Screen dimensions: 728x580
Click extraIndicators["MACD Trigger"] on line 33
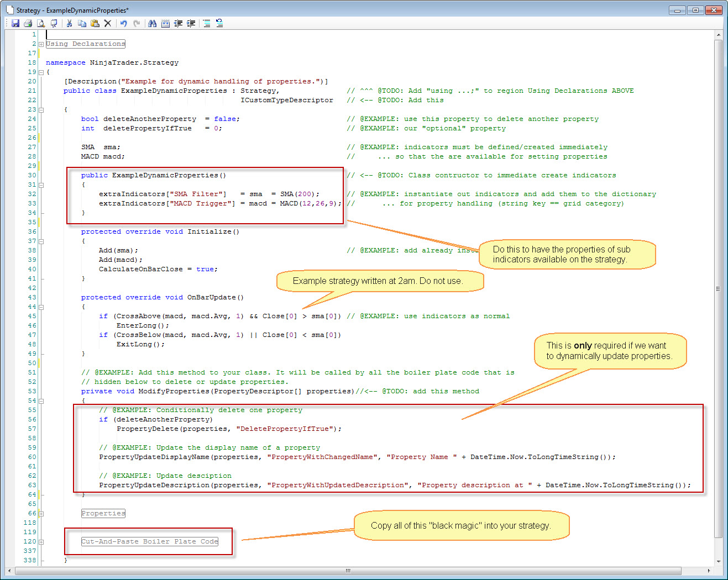[167, 203]
